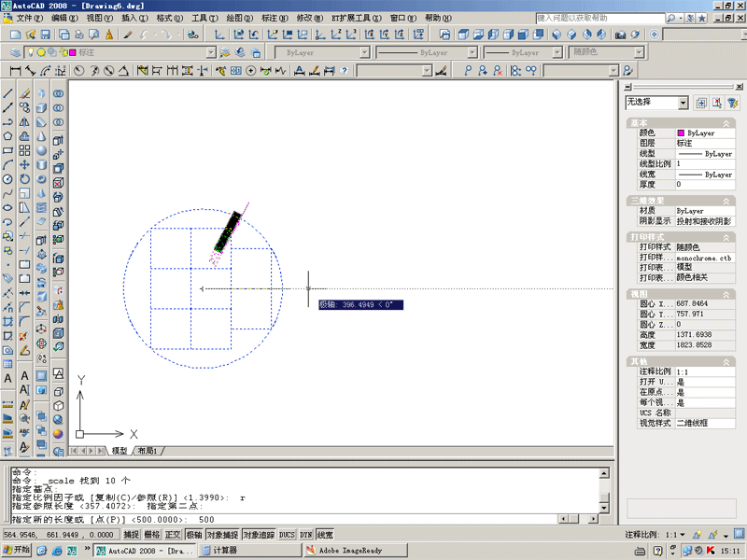This screenshot has width=747, height=560.
Task: Pick the Torus modeling tool
Action: pos(42,179)
